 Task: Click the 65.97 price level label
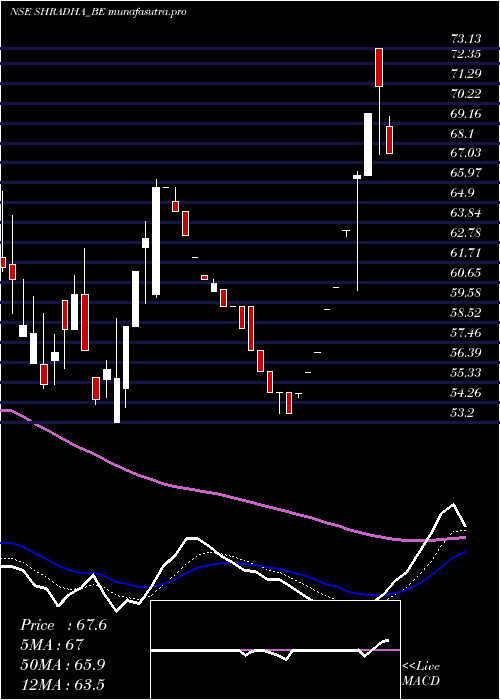point(466,172)
